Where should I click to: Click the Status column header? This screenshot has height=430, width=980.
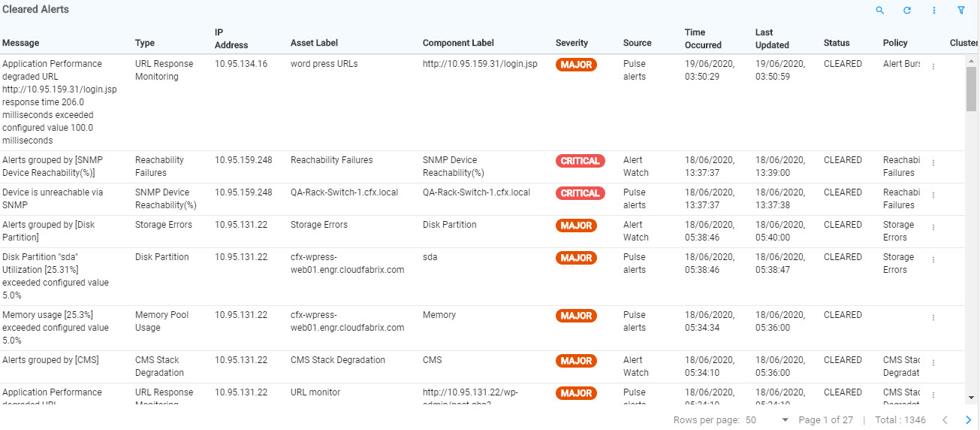[x=837, y=43]
